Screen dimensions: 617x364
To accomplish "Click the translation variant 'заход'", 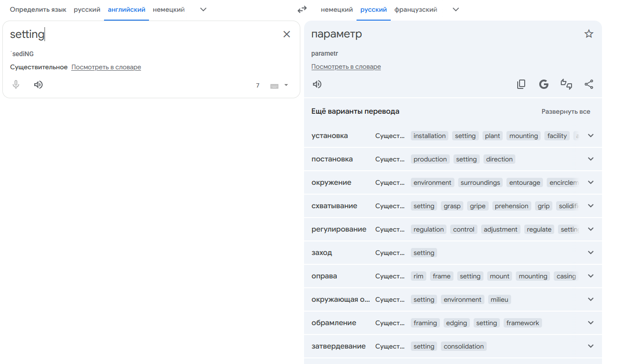I will (x=322, y=253).
